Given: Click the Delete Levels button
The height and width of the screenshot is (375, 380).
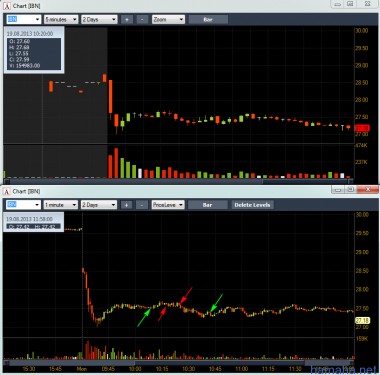Looking at the screenshot, I should click(x=252, y=205).
